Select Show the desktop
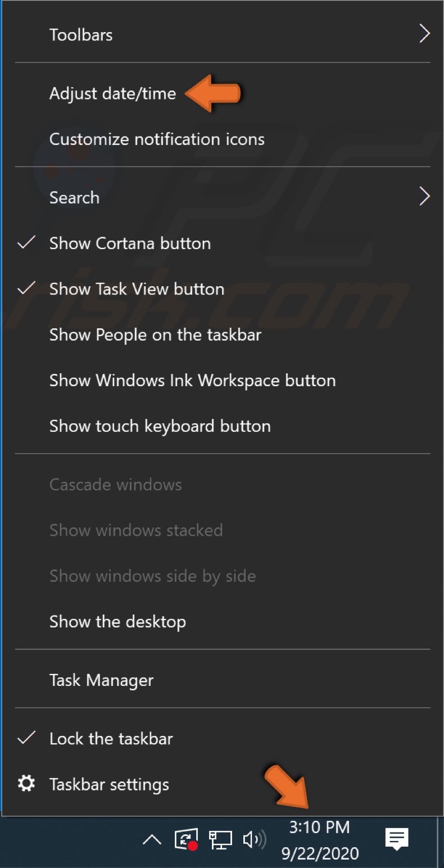This screenshot has width=444, height=868. [x=117, y=621]
